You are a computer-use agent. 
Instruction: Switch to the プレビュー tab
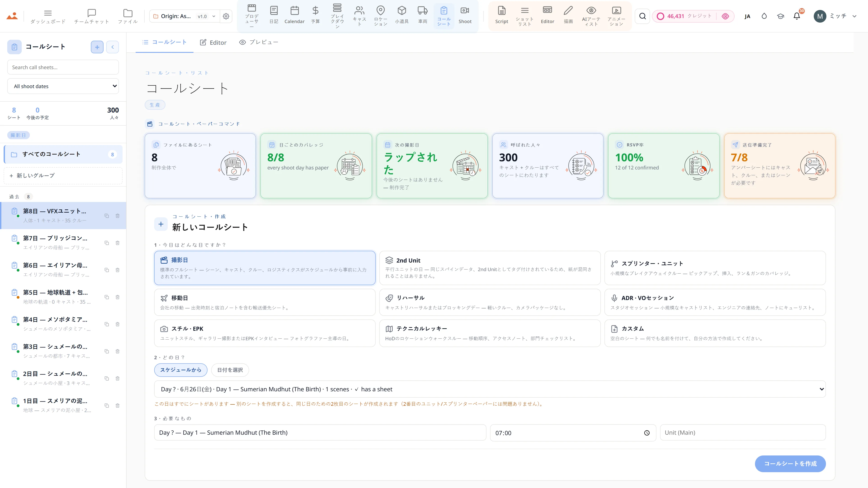click(259, 42)
